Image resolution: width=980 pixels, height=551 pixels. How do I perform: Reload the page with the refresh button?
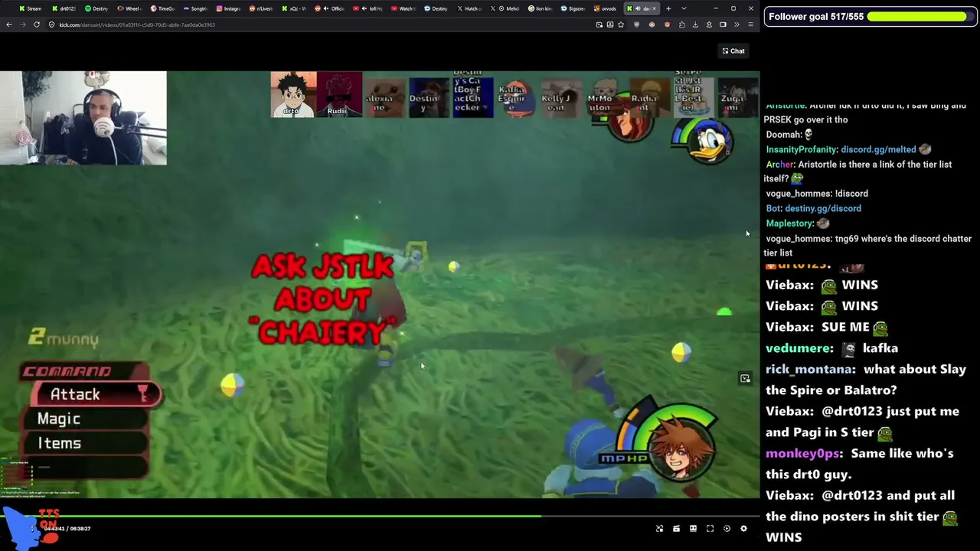point(36,24)
